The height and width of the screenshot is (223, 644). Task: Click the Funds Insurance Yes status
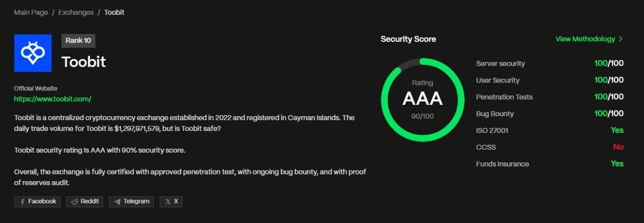click(617, 164)
